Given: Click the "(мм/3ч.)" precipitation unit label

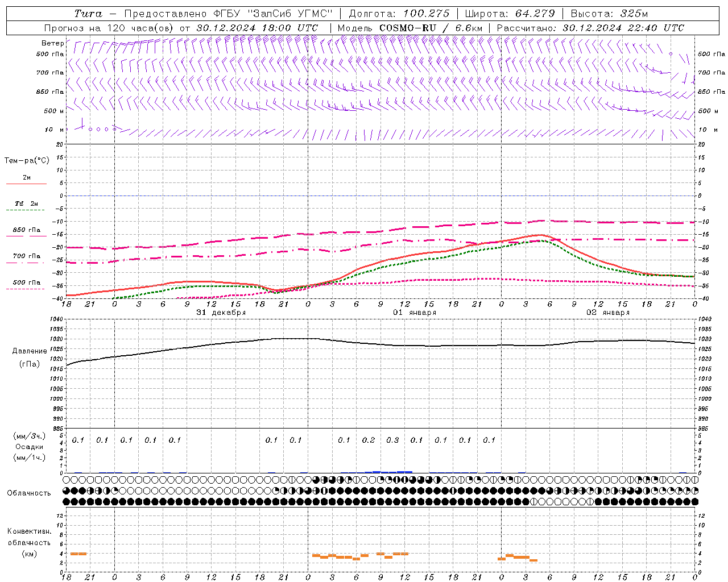Looking at the screenshot, I should tap(30, 436).
